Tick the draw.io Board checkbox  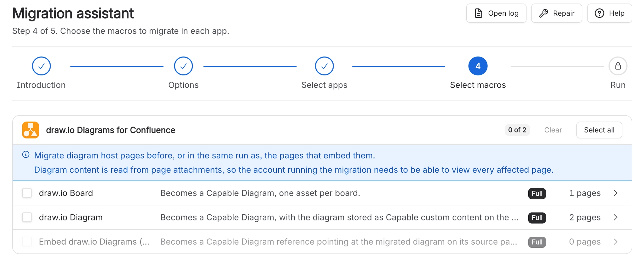tap(27, 193)
